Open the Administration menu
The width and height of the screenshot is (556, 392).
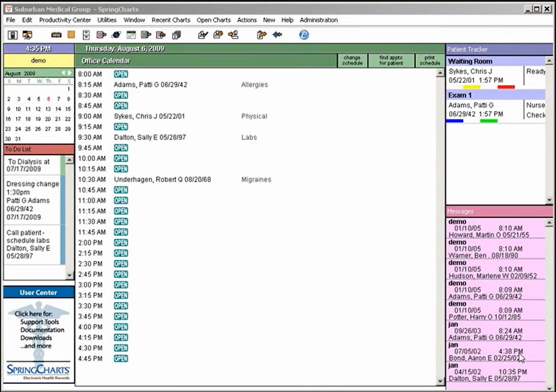[319, 20]
